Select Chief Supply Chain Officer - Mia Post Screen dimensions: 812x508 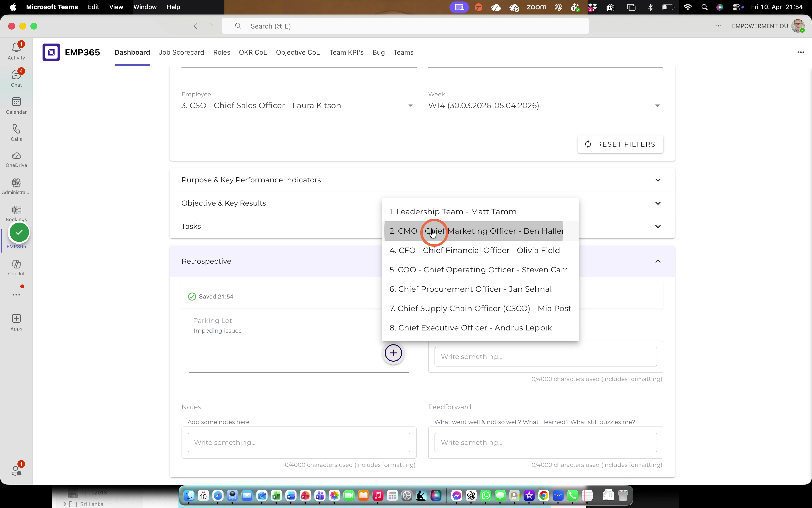coord(480,308)
